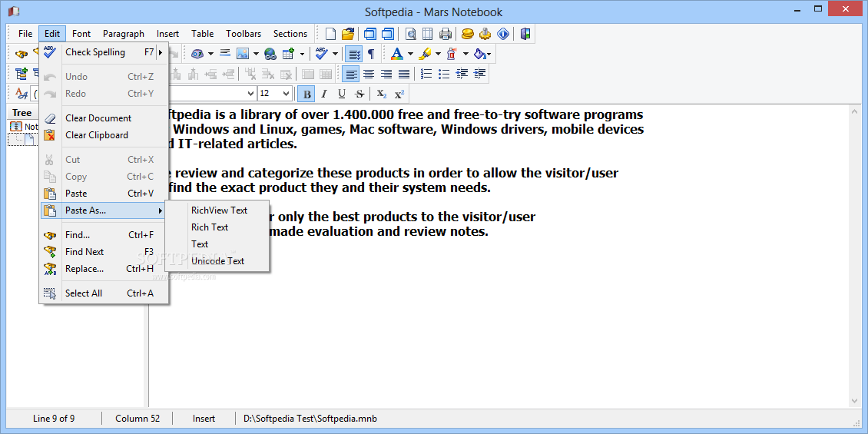Screen dimensions: 868x434
Task: Open highlighter color dropdown arrow
Action: point(438,54)
